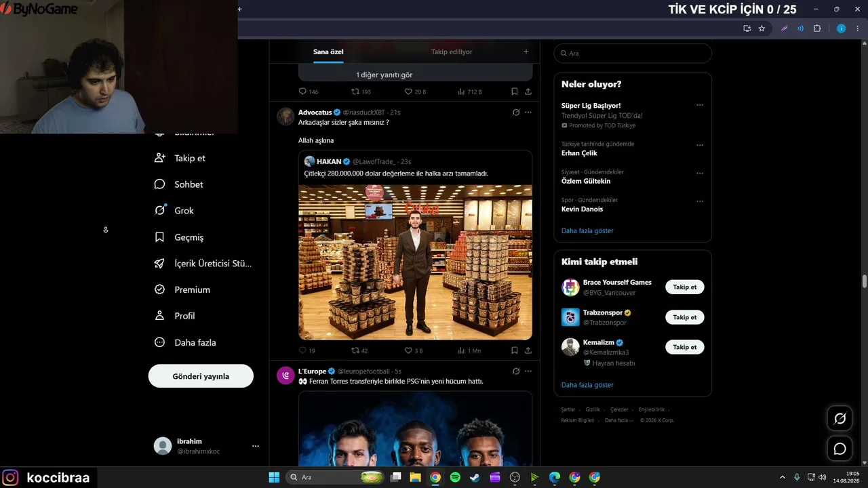Open the Gizlilik footer link
868x488 pixels.
click(593, 410)
